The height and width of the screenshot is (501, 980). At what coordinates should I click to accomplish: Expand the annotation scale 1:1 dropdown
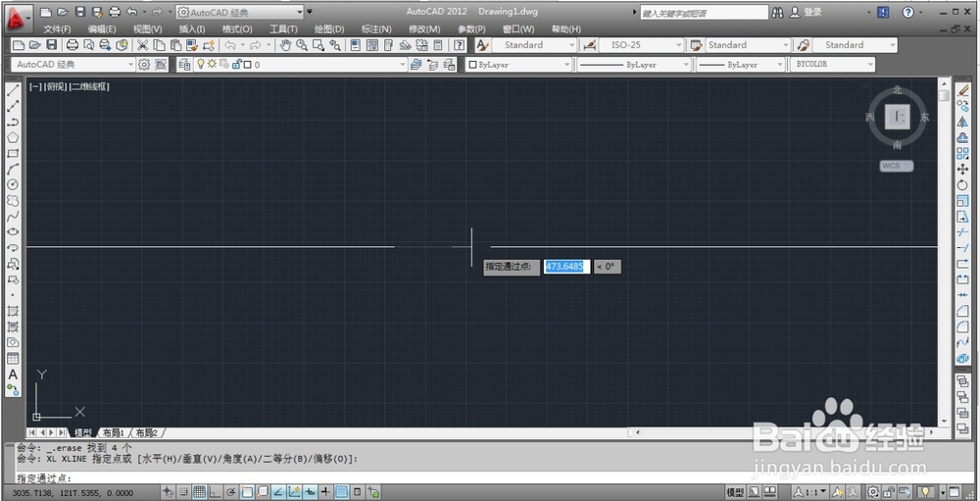822,492
